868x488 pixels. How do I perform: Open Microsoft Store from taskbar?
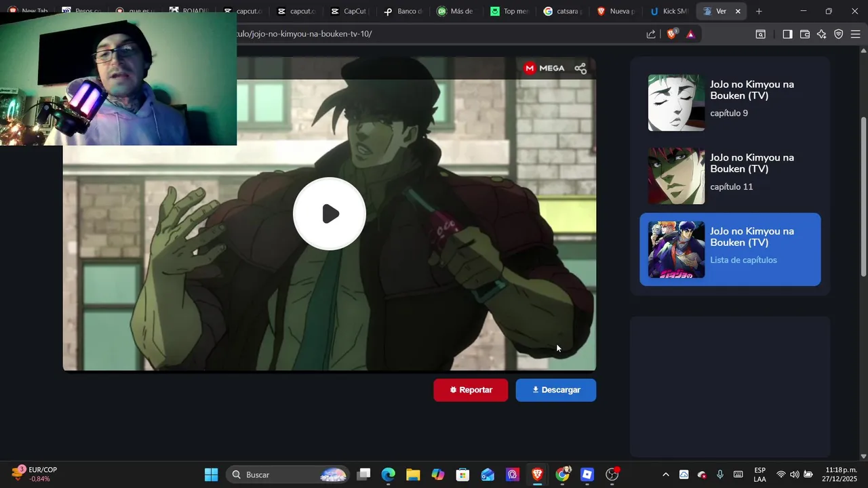pos(462,474)
